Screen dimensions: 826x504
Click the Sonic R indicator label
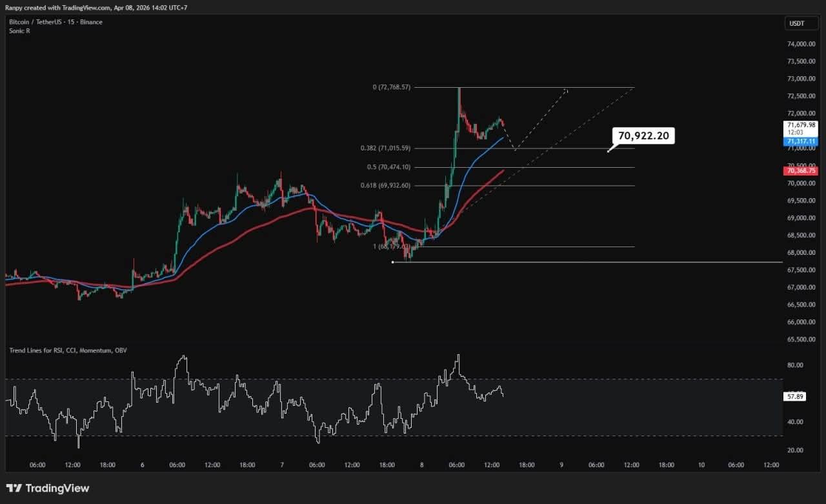tap(19, 31)
